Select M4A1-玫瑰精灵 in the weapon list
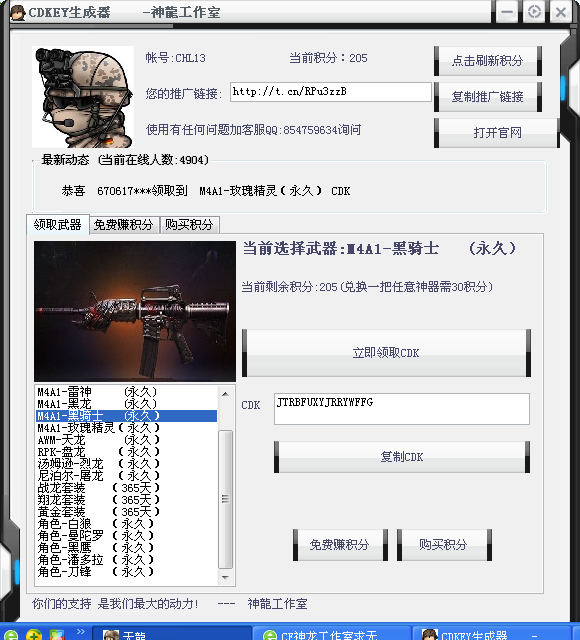The height and width of the screenshot is (640, 580). click(x=127, y=428)
